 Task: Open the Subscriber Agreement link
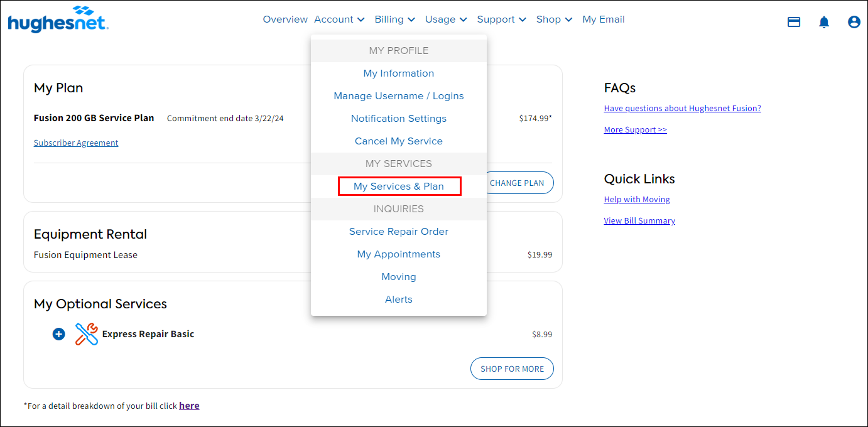coord(75,143)
